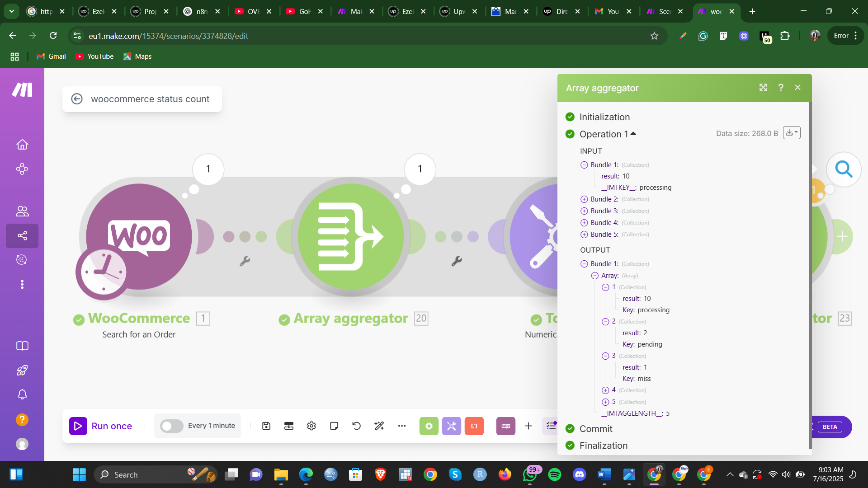Open the Array aggregator module circle
The height and width of the screenshot is (488, 868).
coord(350,236)
